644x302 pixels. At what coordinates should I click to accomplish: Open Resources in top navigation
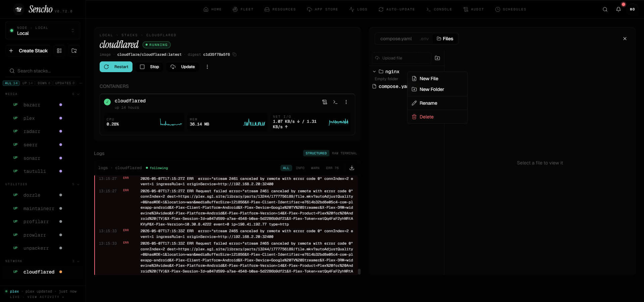(280, 9)
